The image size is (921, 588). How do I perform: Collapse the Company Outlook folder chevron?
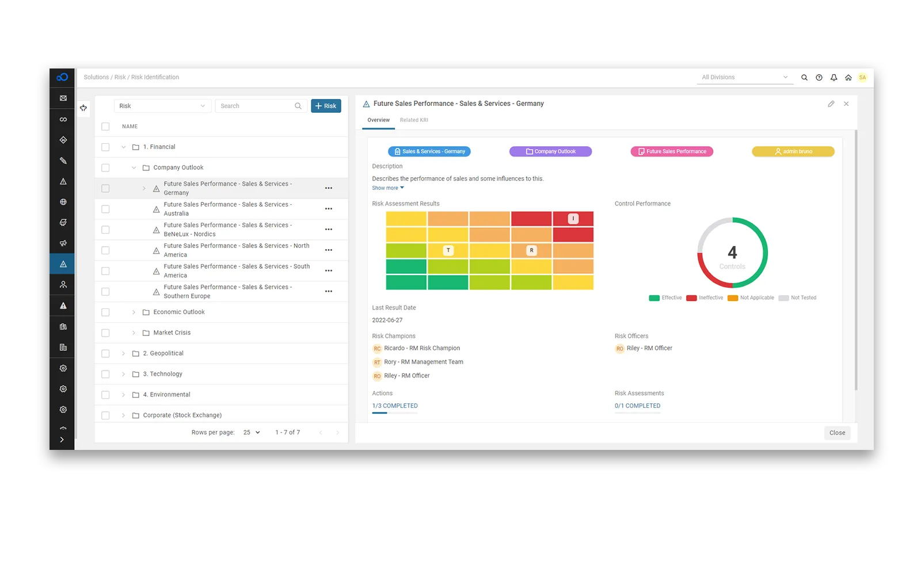point(134,168)
